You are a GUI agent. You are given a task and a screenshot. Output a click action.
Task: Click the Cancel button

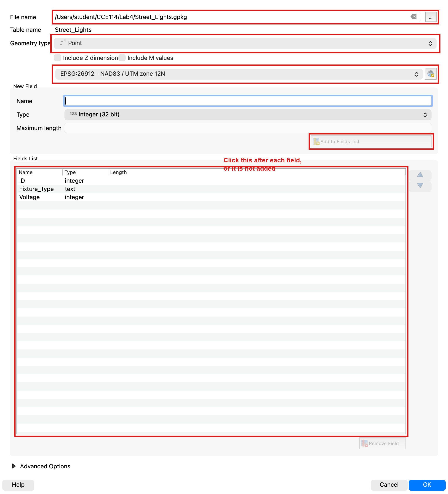[389, 485]
